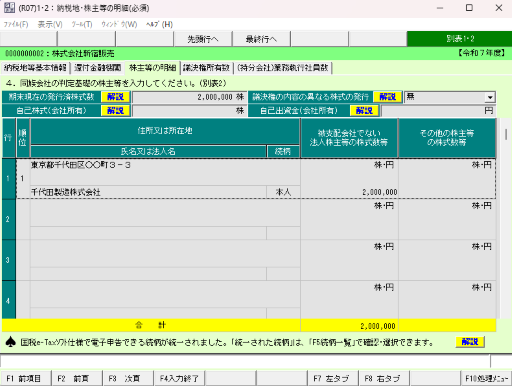Select row 2 header cell

8,219
